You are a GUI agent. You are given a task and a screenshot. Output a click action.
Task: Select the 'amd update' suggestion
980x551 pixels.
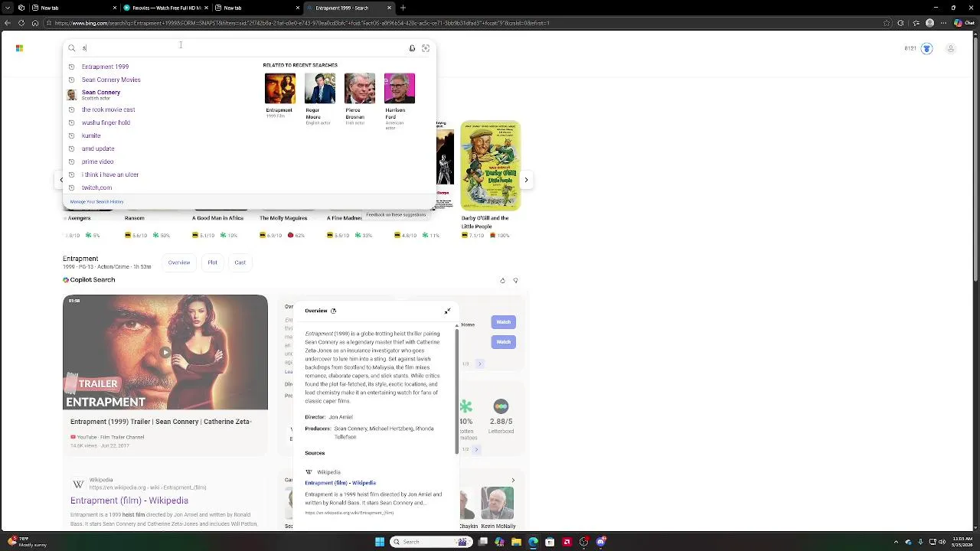tap(98, 148)
